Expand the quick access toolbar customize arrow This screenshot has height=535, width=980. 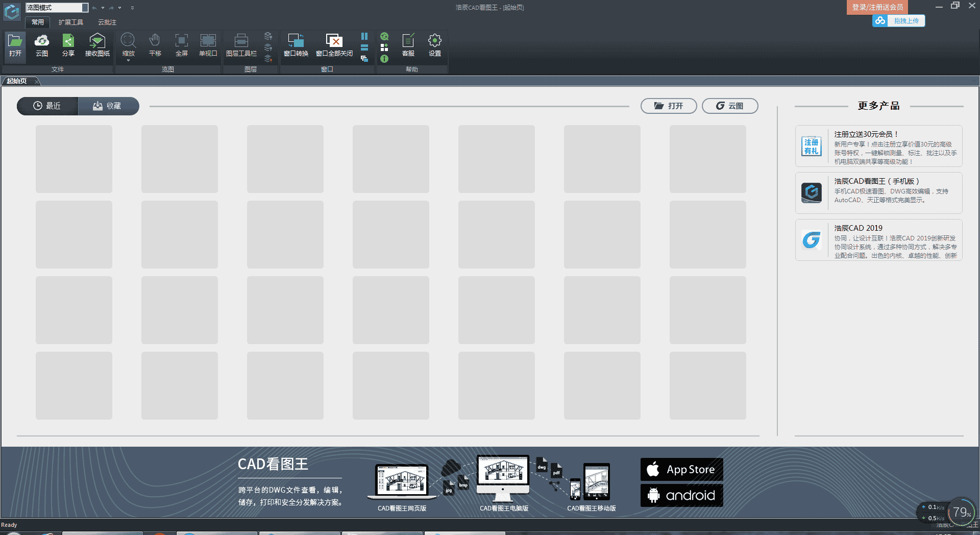coord(132,8)
